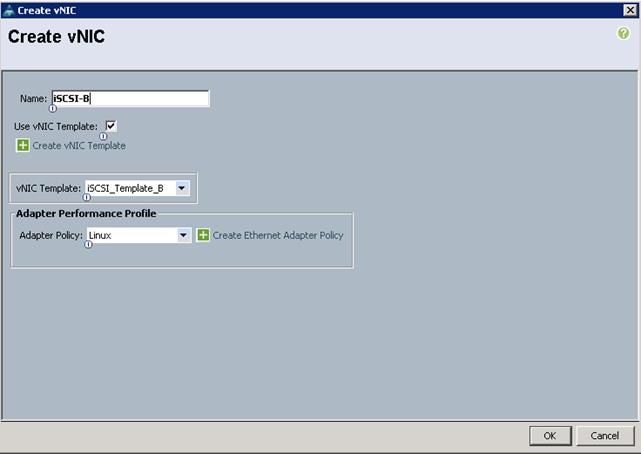641x454 pixels.
Task: Open the Adapter Policy dropdown arrow
Action: coord(184,235)
